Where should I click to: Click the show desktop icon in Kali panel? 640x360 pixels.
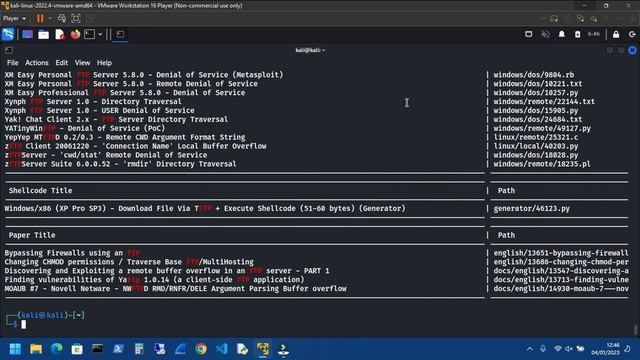pyautogui.click(x=27, y=34)
